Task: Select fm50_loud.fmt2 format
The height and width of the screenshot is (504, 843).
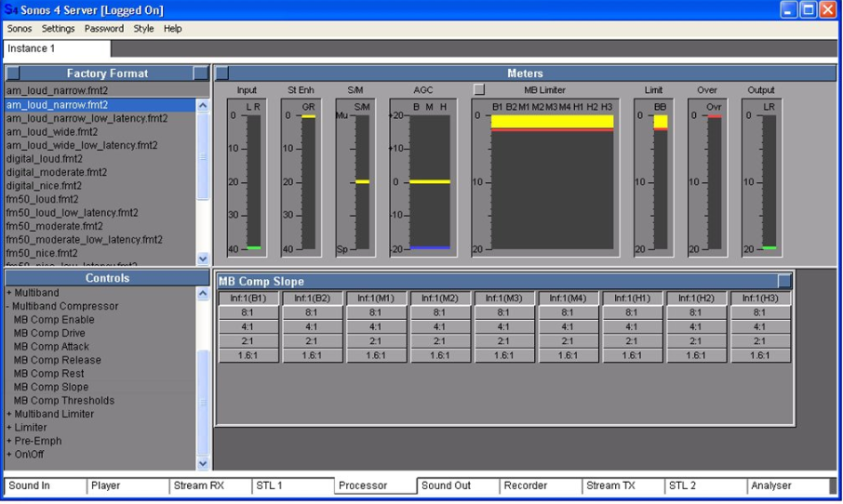Action: pos(43,199)
